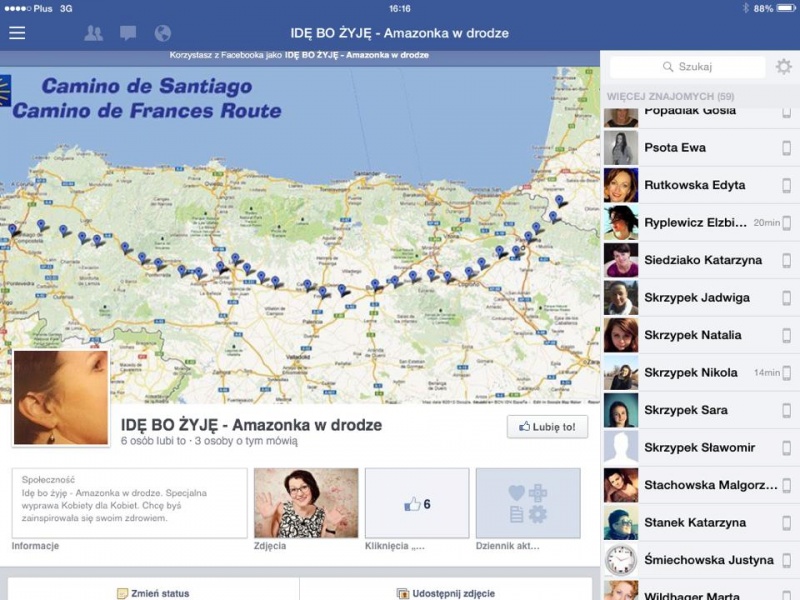Tap mobile icon beside Stanek Katarzyna

tap(787, 523)
